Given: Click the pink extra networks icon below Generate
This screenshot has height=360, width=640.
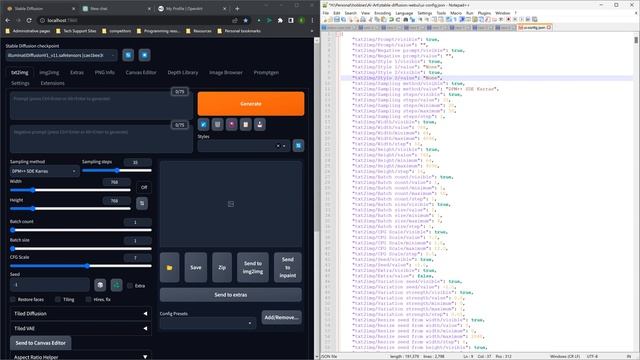Looking at the screenshot, I should (231, 124).
